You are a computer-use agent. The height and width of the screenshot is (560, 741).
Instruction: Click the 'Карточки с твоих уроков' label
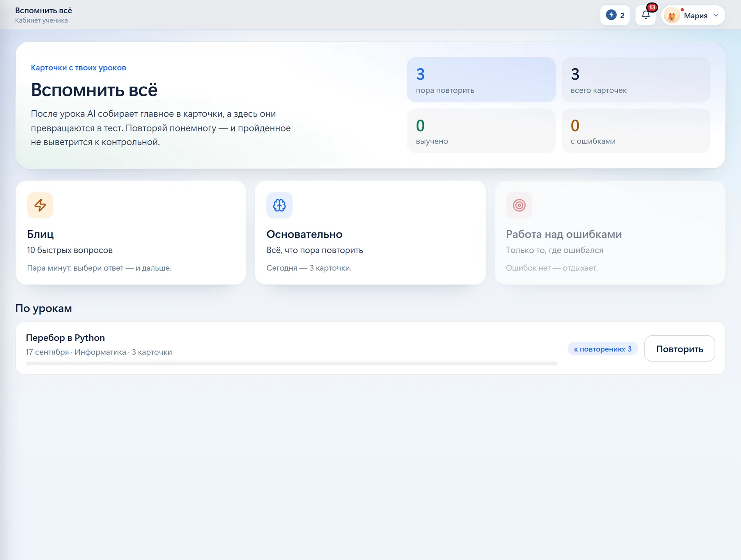coord(78,67)
